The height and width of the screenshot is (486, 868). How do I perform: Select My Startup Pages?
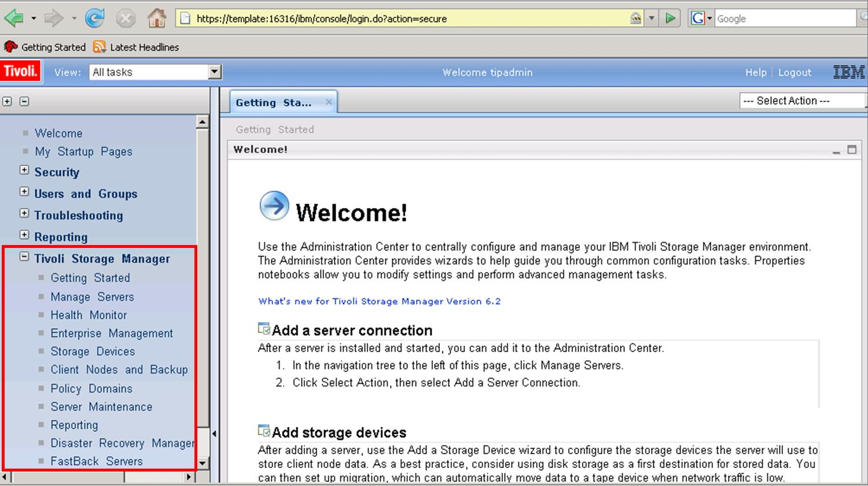83,152
